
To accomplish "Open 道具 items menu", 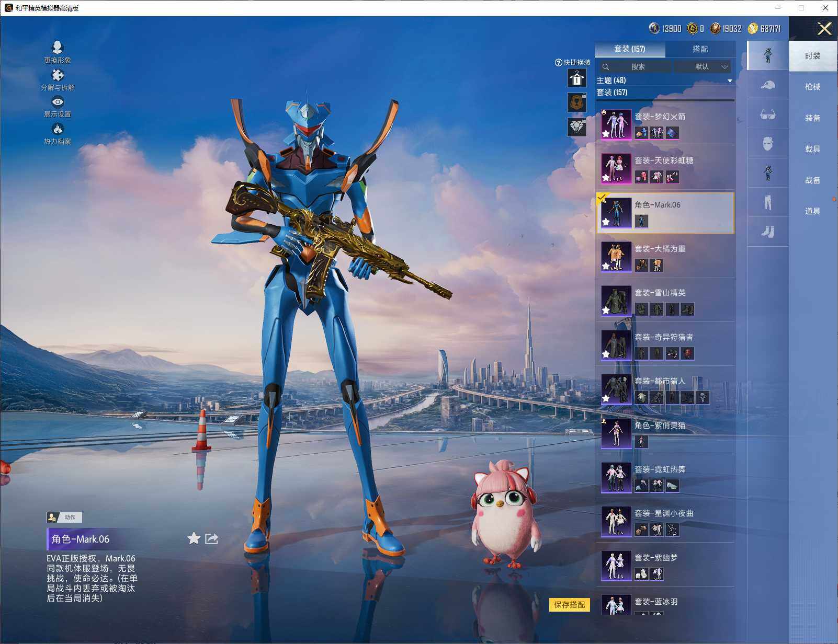I will click(x=813, y=211).
